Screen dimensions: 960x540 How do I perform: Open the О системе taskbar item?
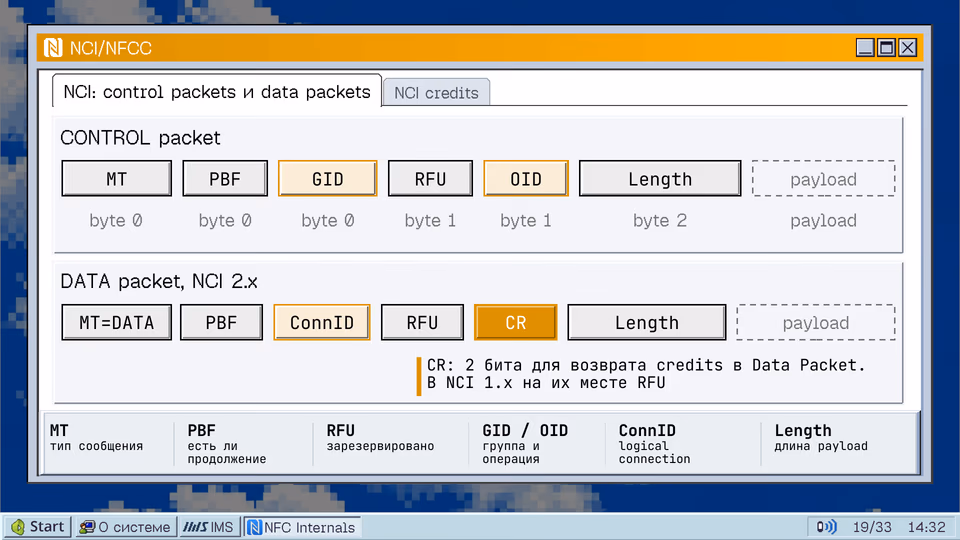[126, 527]
